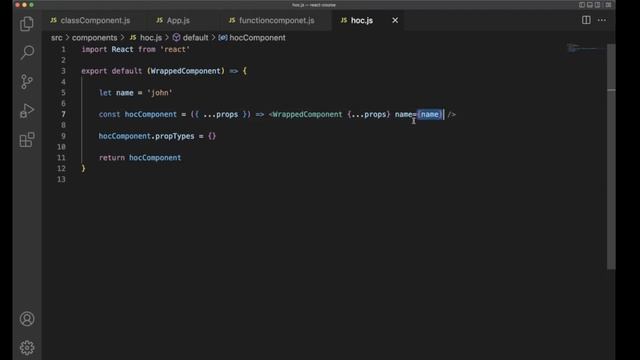The width and height of the screenshot is (640, 360).
Task: Open the Extensions view
Action: (x=27, y=140)
